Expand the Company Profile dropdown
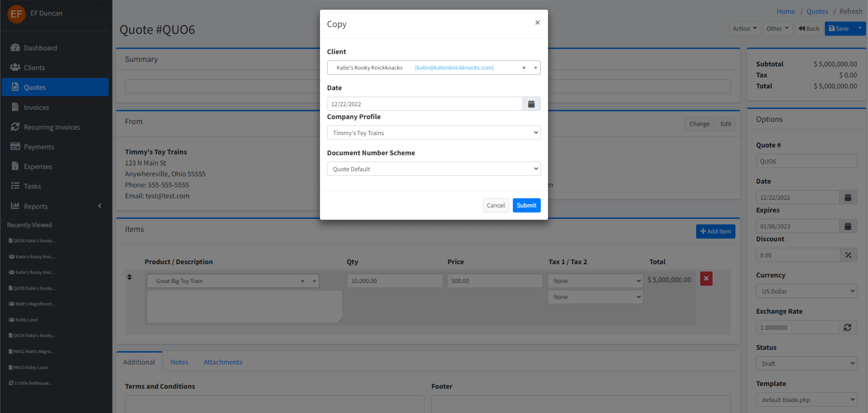The image size is (868, 413). (433, 133)
